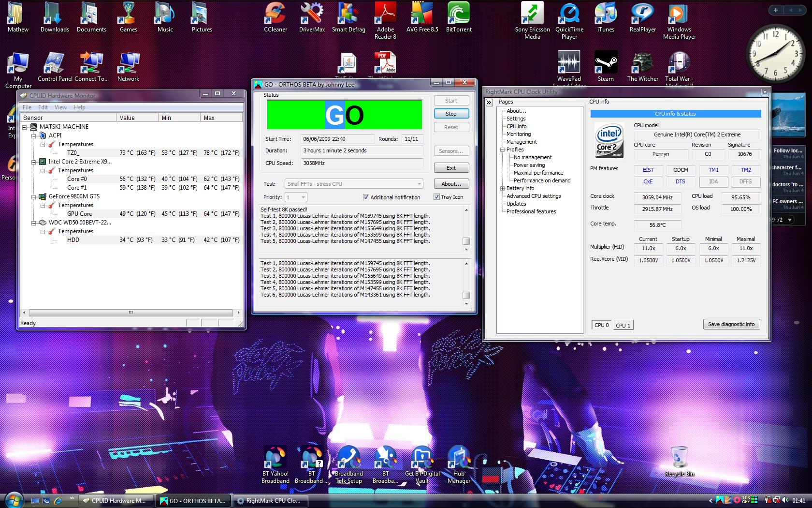Launch the QuickTime Player icon
The width and height of the screenshot is (812, 508).
click(x=569, y=20)
